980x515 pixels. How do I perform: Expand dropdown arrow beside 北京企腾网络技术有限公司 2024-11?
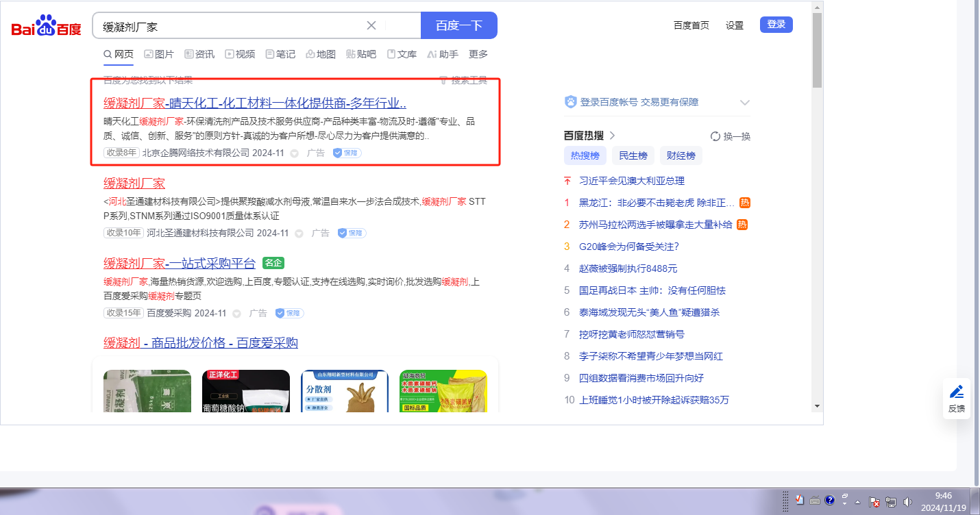pyautogui.click(x=295, y=153)
